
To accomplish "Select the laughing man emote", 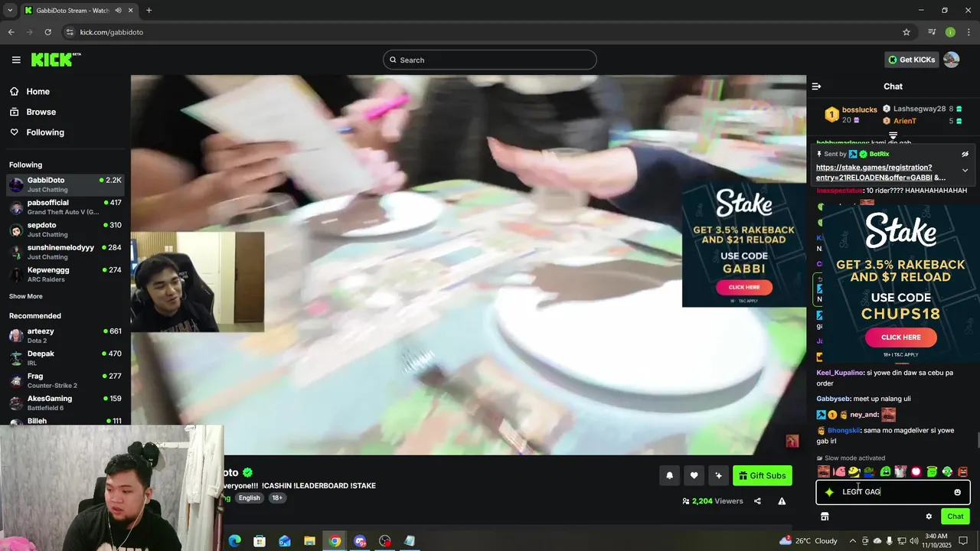I will (824, 471).
